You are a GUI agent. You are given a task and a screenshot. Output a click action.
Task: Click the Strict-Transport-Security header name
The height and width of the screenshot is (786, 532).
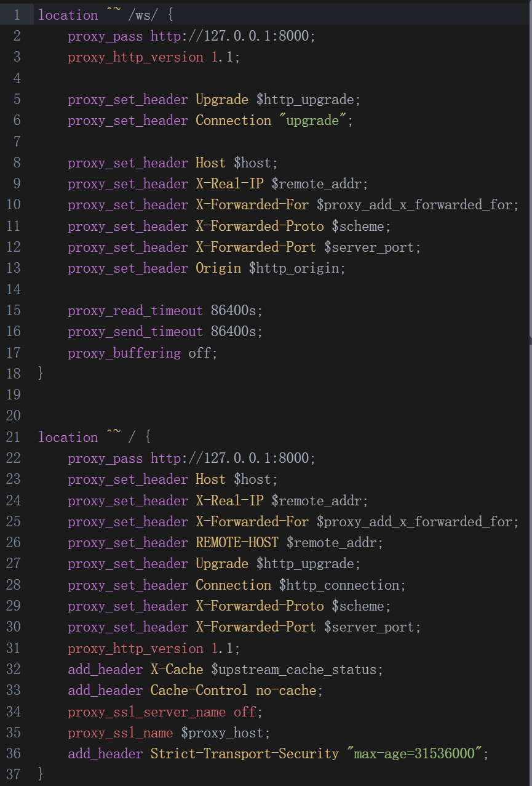(244, 754)
